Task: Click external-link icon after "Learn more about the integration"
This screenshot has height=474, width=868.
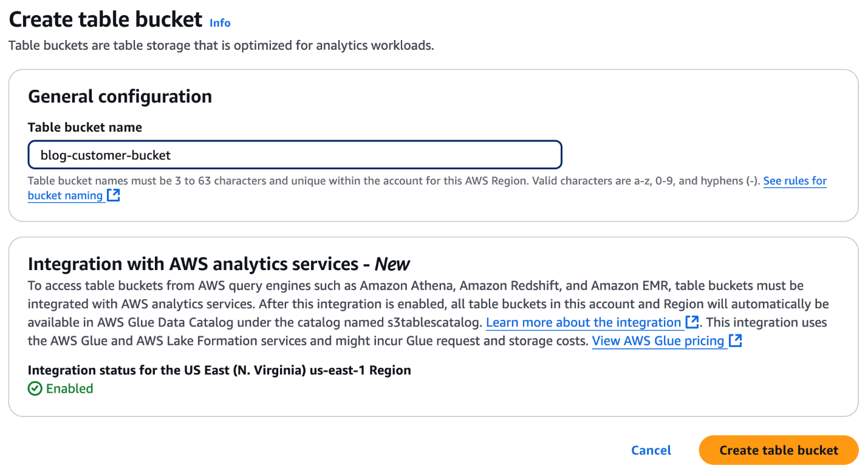Action: coord(692,322)
